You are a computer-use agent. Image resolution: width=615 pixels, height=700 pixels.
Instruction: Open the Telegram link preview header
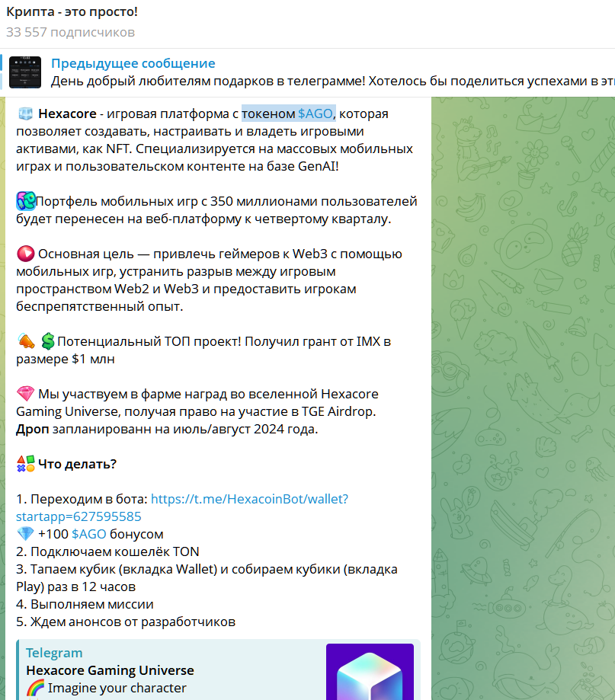click(54, 653)
